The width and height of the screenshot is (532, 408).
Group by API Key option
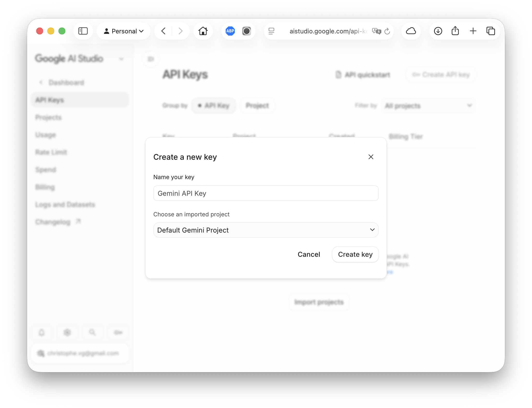214,106
